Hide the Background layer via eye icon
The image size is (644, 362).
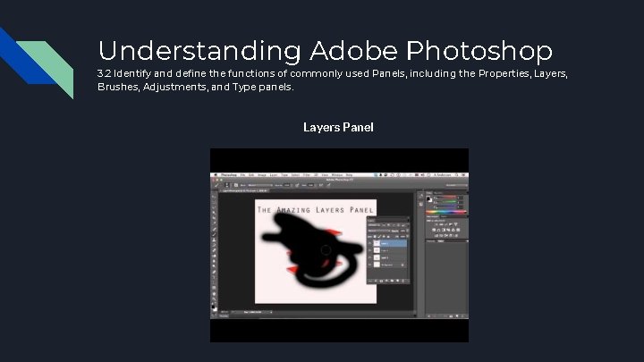pyautogui.click(x=369, y=265)
